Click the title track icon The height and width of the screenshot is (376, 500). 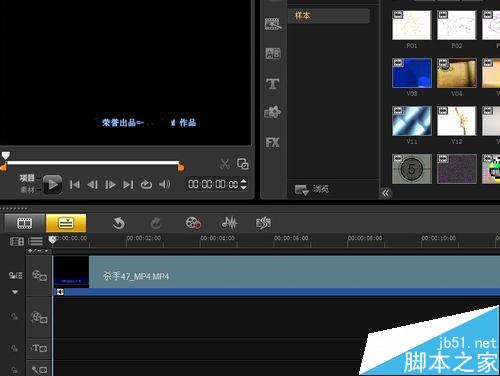(39, 348)
